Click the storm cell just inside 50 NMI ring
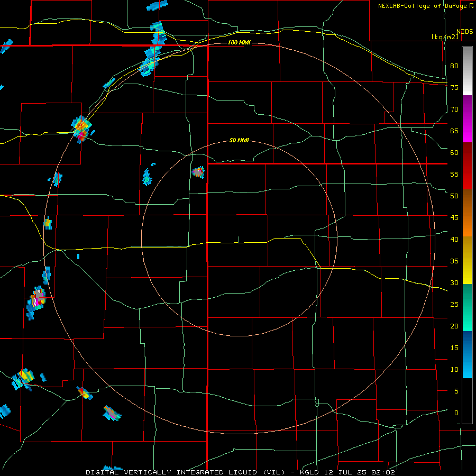The image size is (476, 476). pyautogui.click(x=198, y=172)
